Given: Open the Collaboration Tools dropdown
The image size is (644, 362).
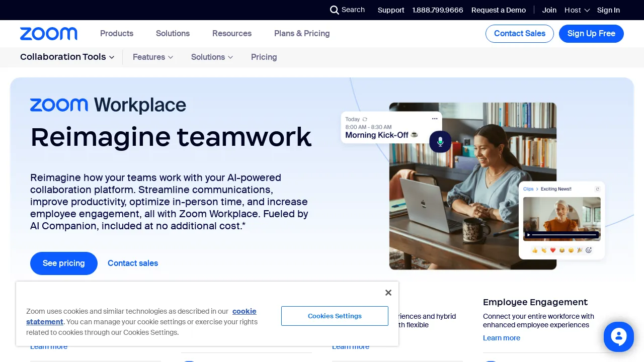Looking at the screenshot, I should tap(67, 57).
